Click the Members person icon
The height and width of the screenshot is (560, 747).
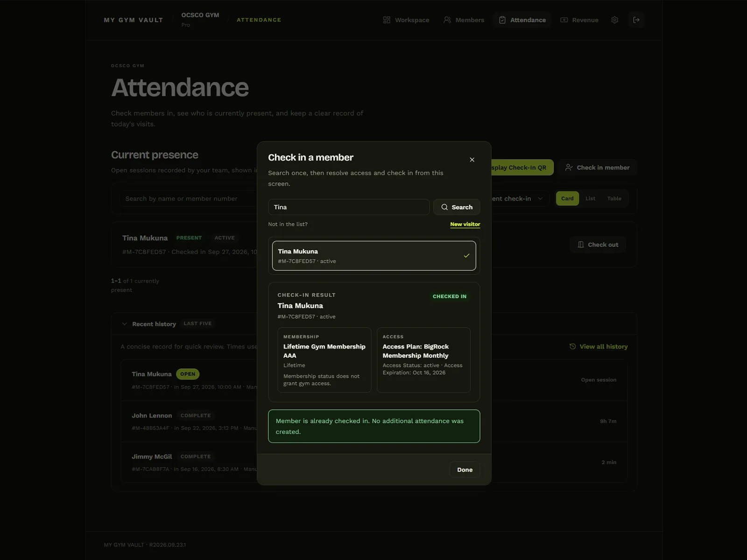click(x=447, y=20)
